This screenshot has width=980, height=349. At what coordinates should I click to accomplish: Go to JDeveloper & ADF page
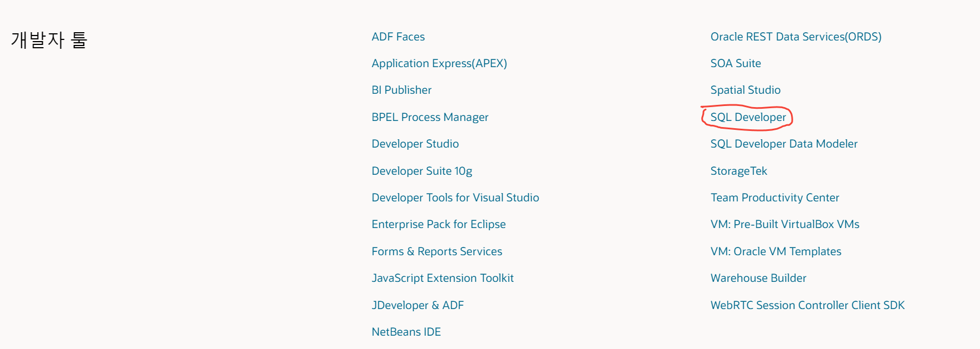click(x=417, y=305)
